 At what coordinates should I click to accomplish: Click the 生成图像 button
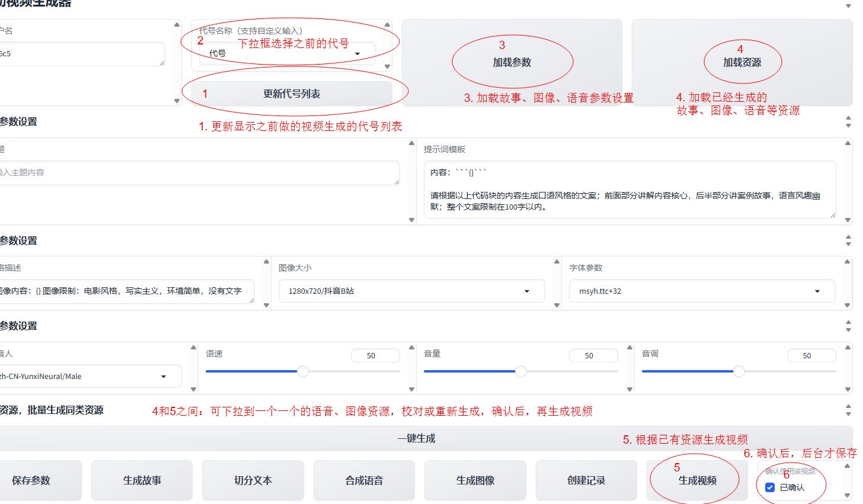[x=475, y=480]
